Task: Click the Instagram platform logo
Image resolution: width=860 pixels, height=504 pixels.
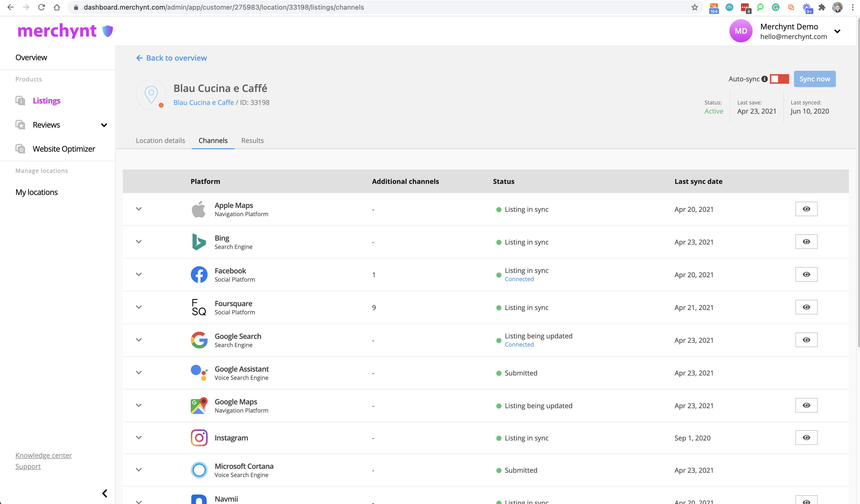Action: pos(199,438)
